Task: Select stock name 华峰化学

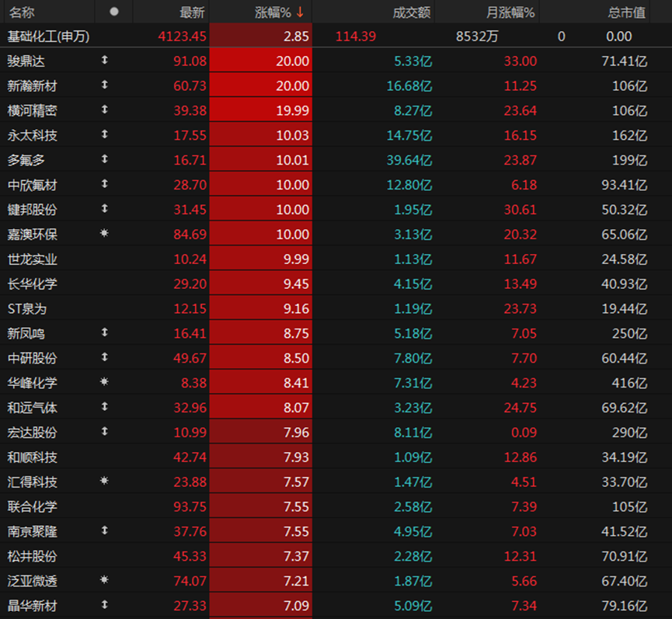Action: 32,383
